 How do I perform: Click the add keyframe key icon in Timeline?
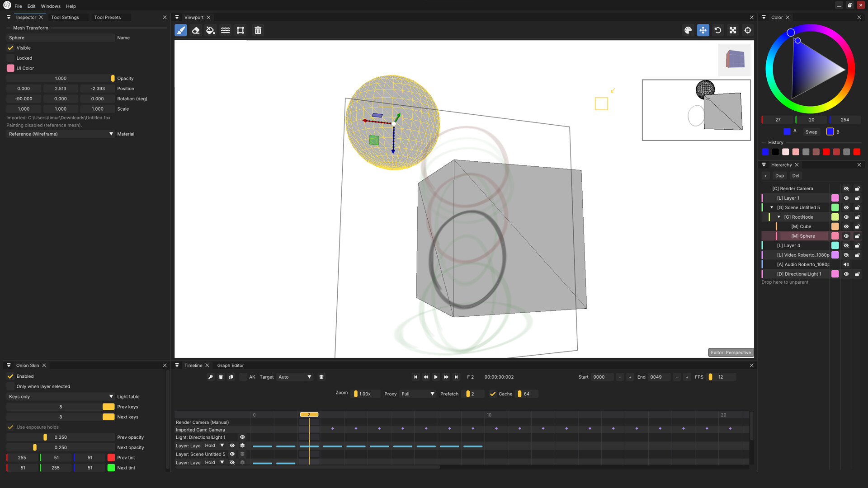pyautogui.click(x=210, y=376)
